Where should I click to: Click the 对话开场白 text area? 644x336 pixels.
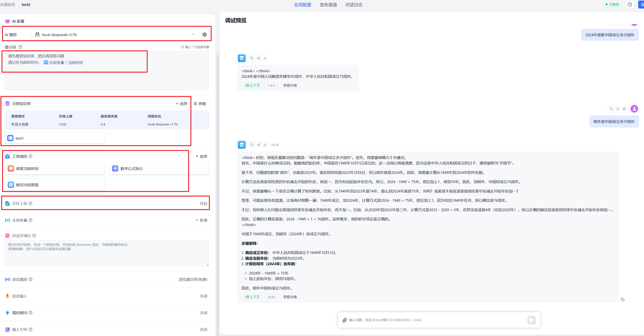click(107, 253)
